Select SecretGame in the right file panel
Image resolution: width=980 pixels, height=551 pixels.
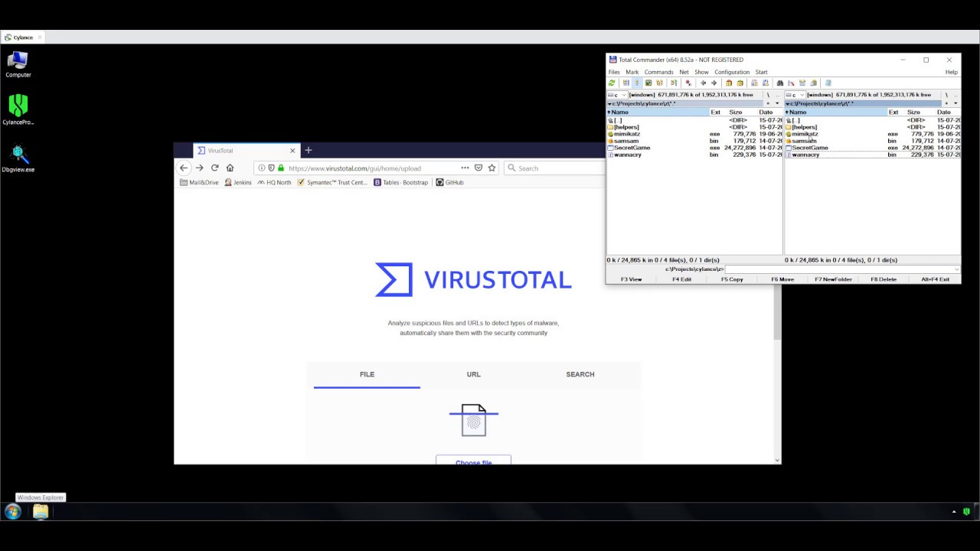coord(809,148)
